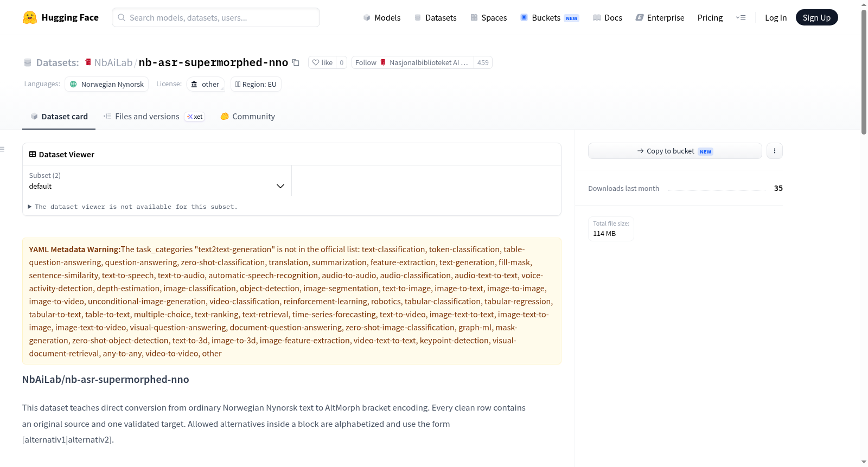This screenshot has height=467, width=868.
Task: Switch to the Dataset card tab
Action: (x=59, y=117)
